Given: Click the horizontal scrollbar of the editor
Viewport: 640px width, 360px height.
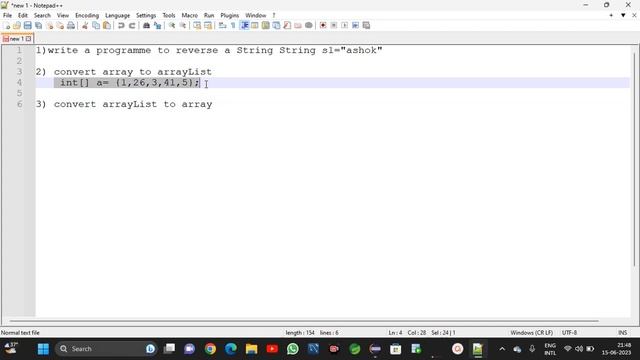Looking at the screenshot, I should point(304,321).
